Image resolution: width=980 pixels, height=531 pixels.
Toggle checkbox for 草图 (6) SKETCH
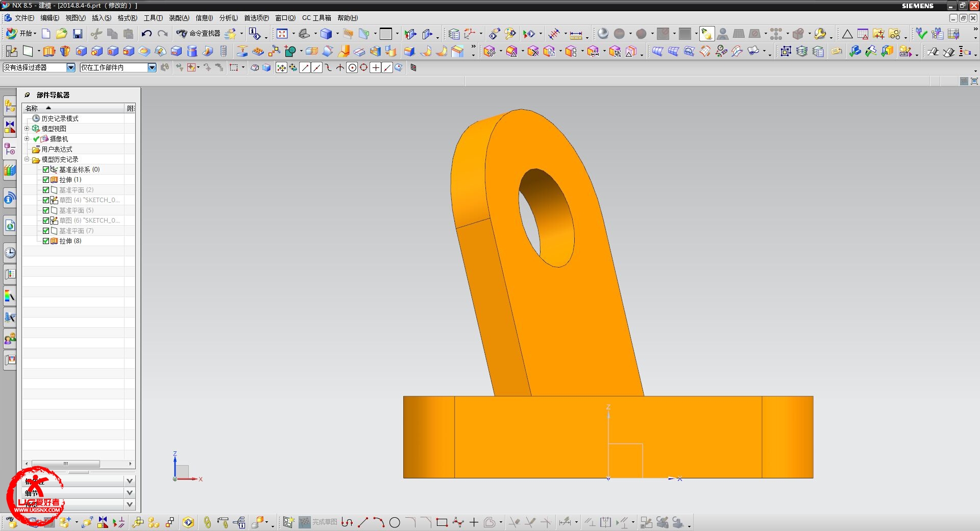coord(46,221)
